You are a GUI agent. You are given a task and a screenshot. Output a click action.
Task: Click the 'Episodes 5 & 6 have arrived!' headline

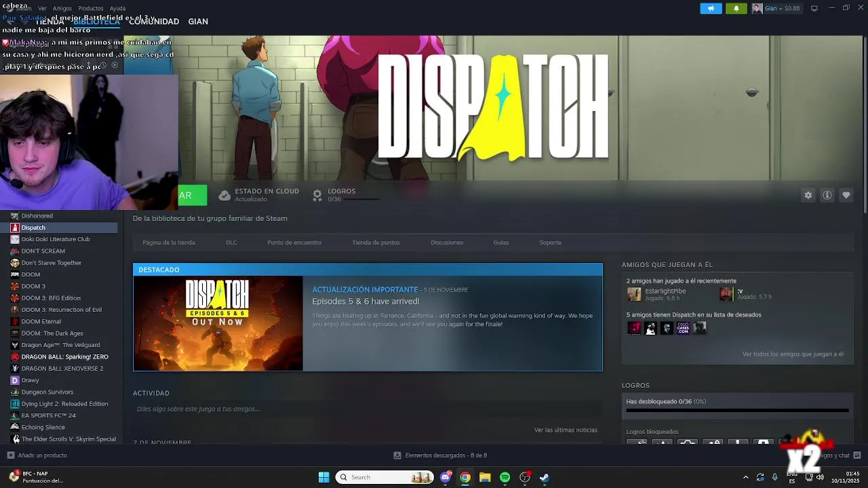(x=366, y=301)
